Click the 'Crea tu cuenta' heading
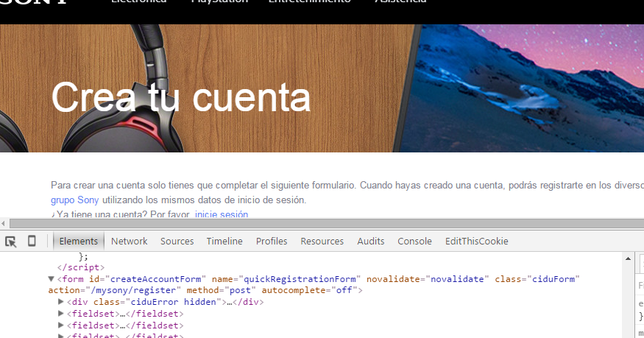This screenshot has width=644, height=338. pos(181,97)
